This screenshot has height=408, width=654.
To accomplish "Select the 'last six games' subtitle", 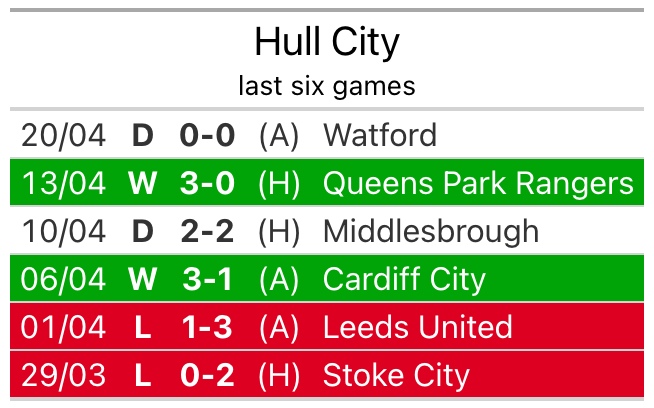I will tap(327, 86).
